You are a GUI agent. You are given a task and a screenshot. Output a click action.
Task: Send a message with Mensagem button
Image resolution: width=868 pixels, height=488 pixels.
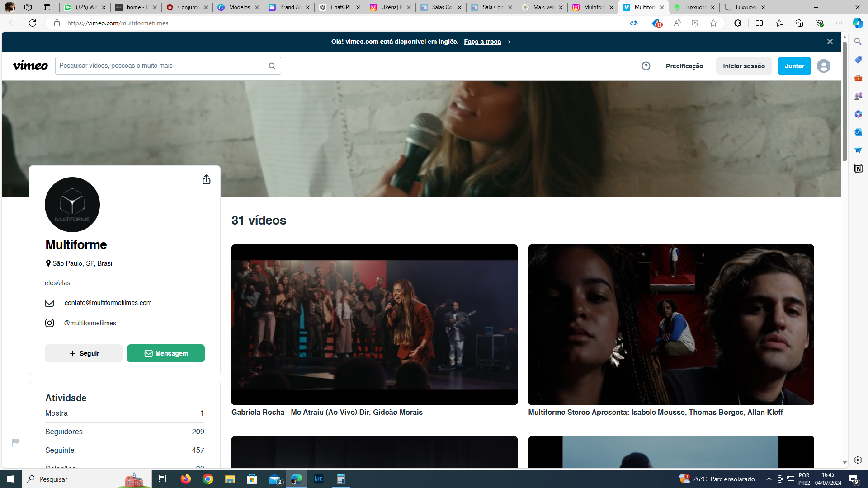pos(166,353)
